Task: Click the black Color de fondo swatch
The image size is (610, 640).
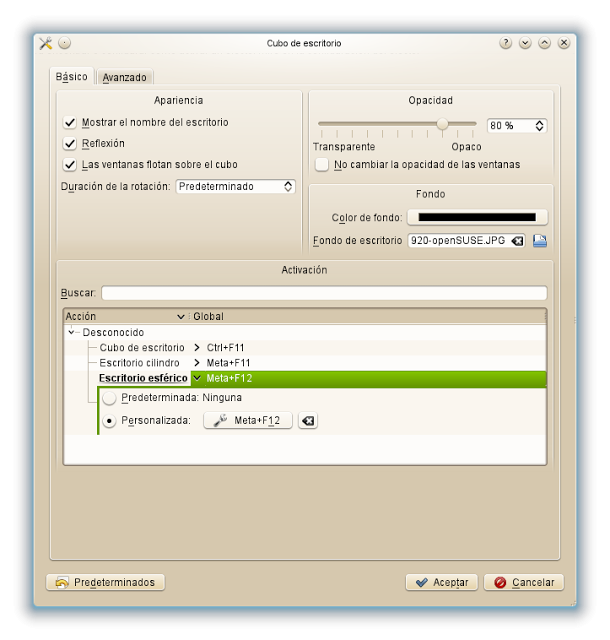Action: pyautogui.click(x=477, y=217)
